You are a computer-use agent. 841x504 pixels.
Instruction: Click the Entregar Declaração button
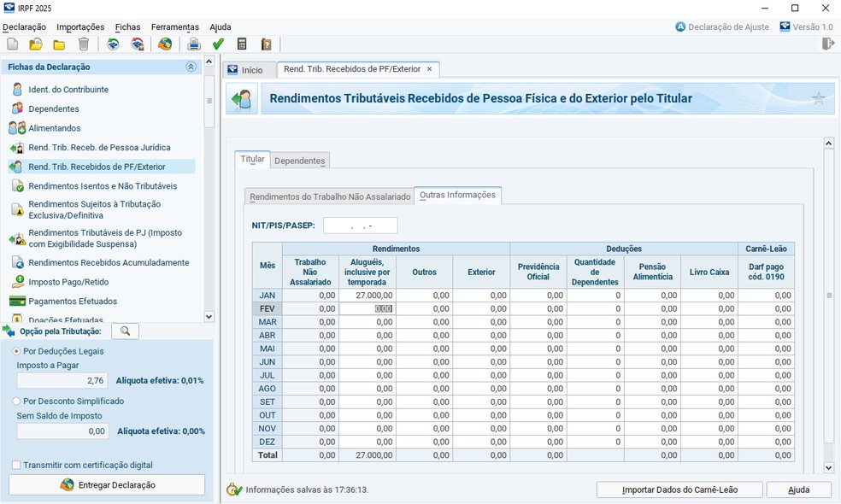point(107,485)
